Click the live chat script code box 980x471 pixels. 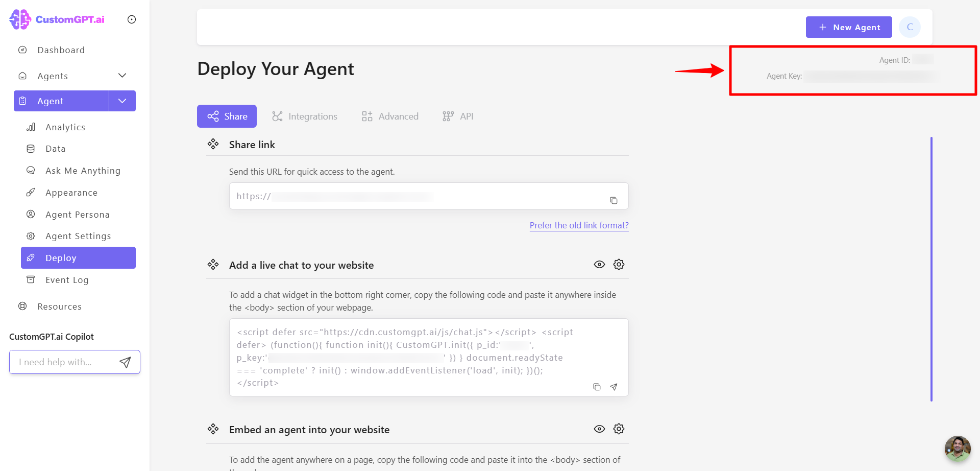[x=429, y=358]
